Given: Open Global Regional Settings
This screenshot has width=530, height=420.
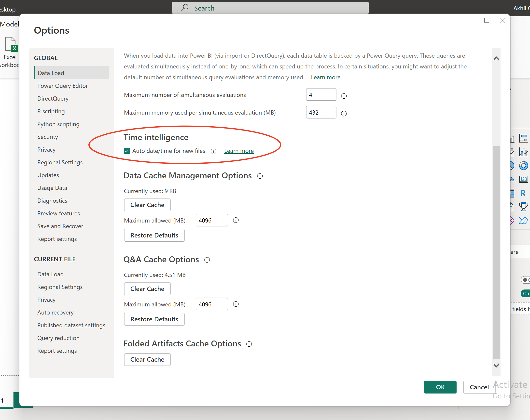Looking at the screenshot, I should (60, 162).
